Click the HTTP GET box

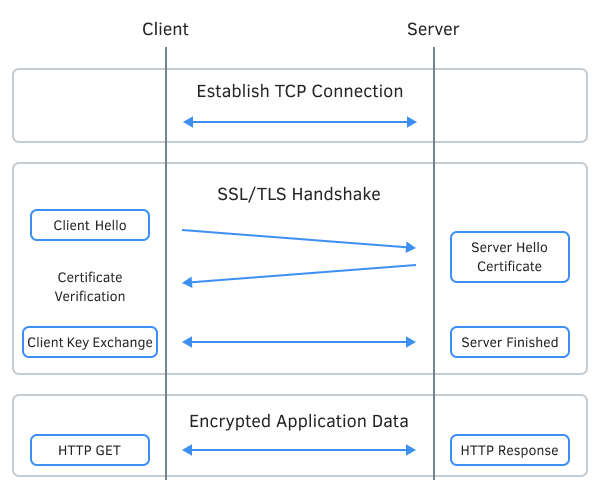coord(90,450)
